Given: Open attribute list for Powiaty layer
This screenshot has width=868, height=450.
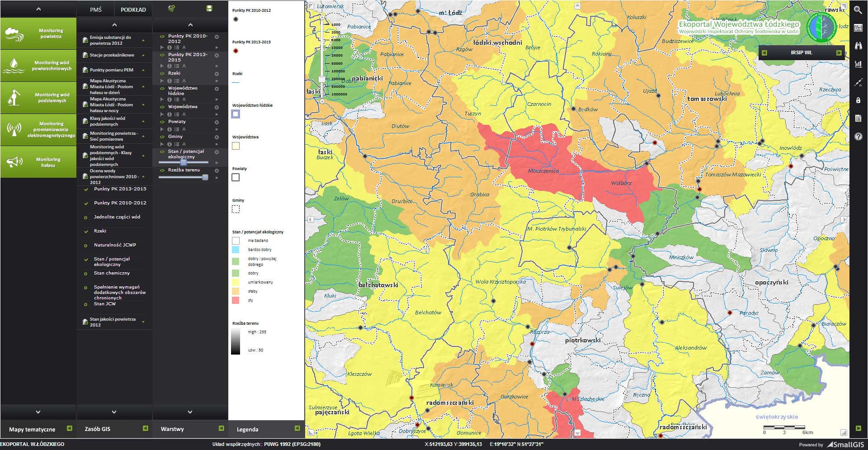Looking at the screenshot, I should click(x=177, y=129).
